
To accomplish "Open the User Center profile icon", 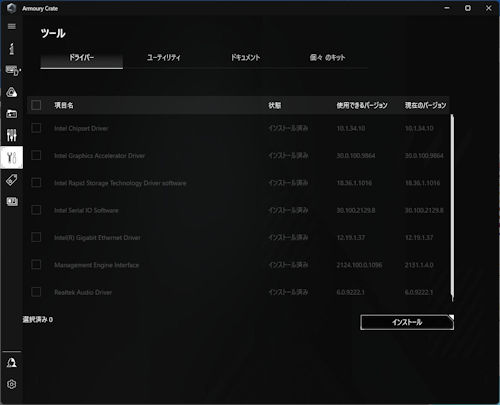I will point(12,363).
